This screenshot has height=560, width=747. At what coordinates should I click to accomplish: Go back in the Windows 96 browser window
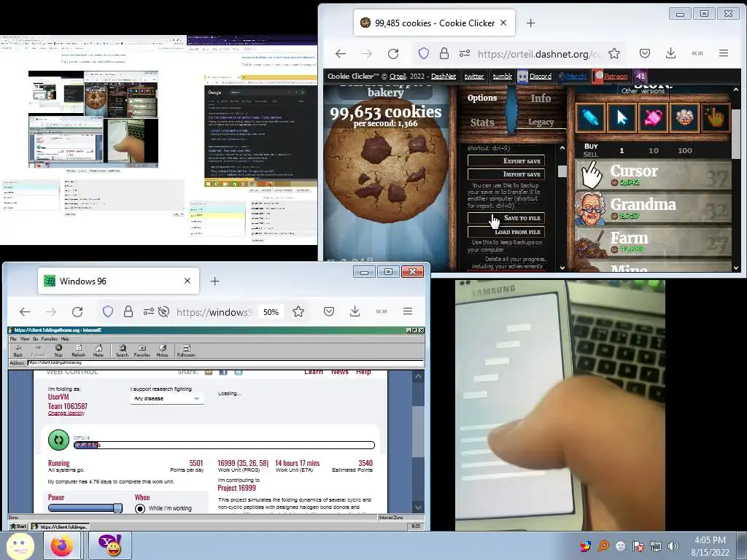pos(25,312)
